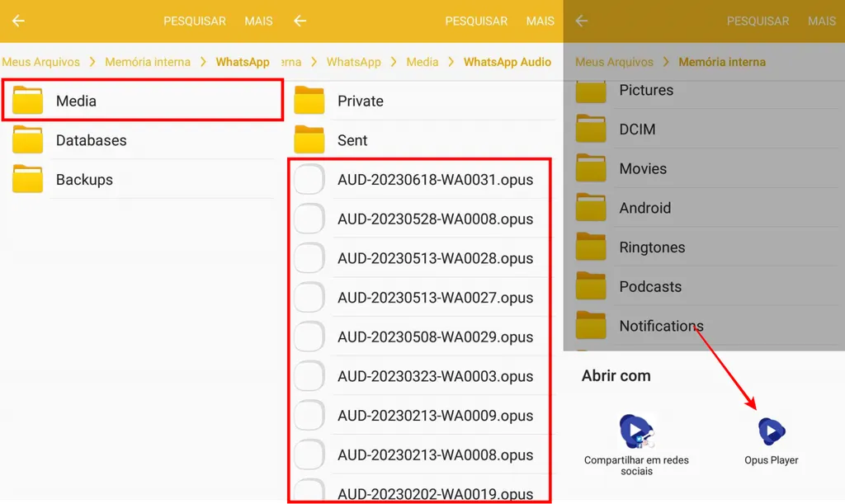845x504 pixels.
Task: Open file name AUD-20230202-WA0019.opus
Action: 436,494
